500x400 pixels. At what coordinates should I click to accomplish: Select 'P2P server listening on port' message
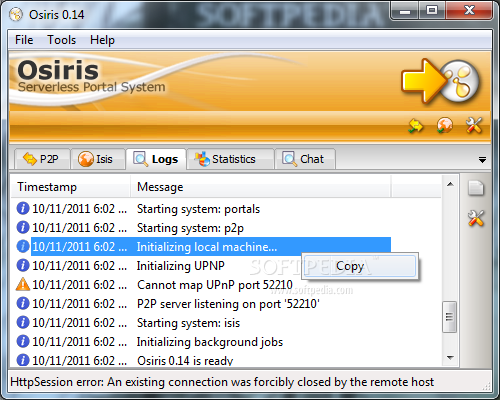pos(228,304)
